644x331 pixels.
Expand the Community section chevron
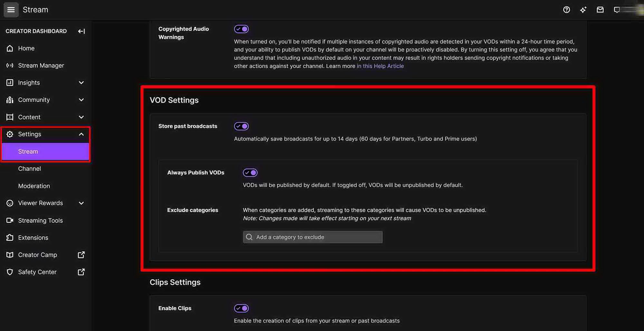click(x=81, y=100)
